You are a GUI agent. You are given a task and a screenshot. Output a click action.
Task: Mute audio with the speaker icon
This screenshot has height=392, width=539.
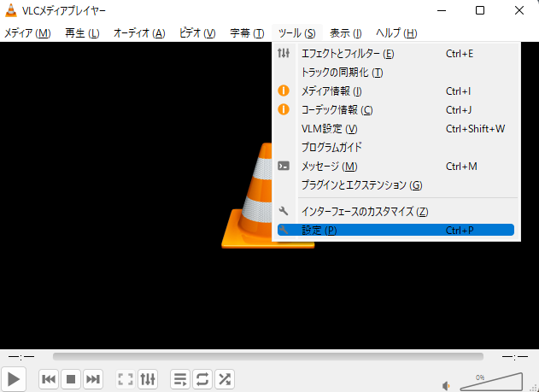[x=447, y=383]
